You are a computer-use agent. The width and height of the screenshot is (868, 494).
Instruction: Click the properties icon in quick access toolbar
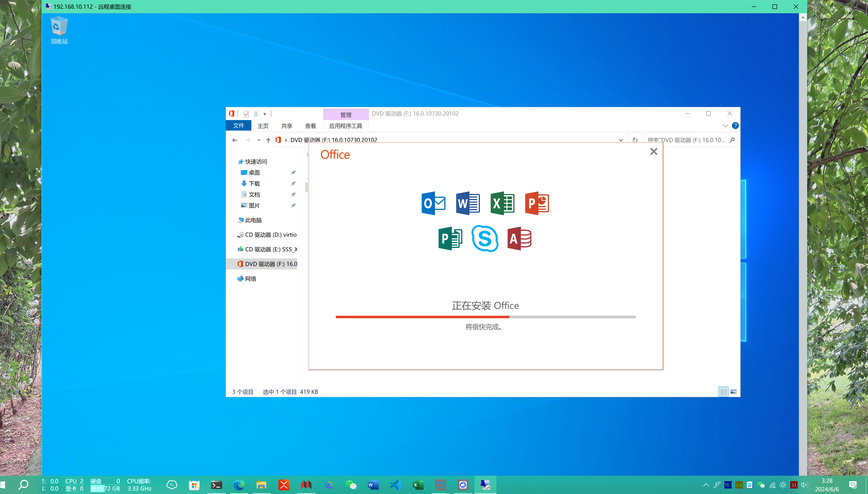[x=246, y=114]
